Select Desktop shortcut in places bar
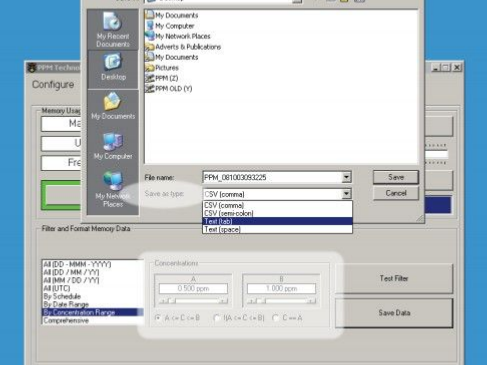The image size is (487, 366). point(113,69)
